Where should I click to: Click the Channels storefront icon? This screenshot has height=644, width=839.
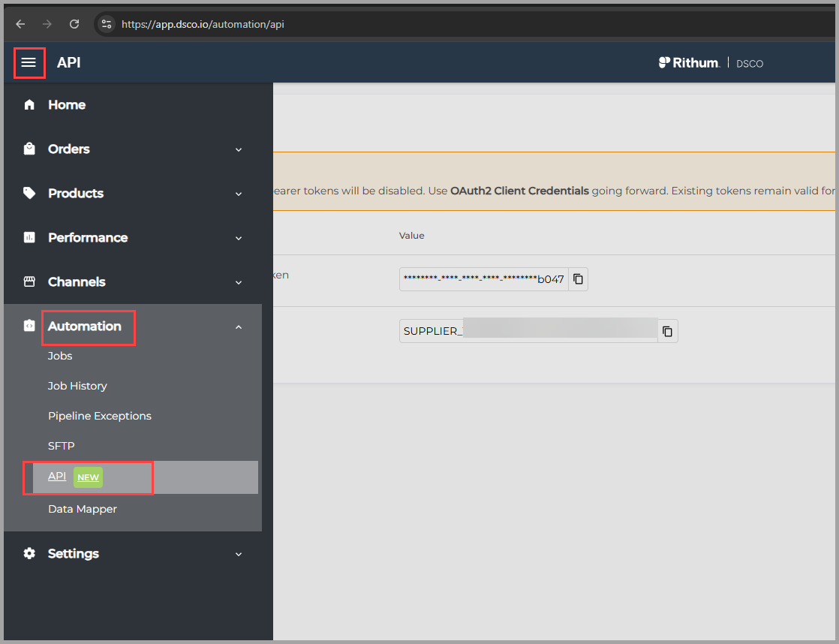point(29,281)
